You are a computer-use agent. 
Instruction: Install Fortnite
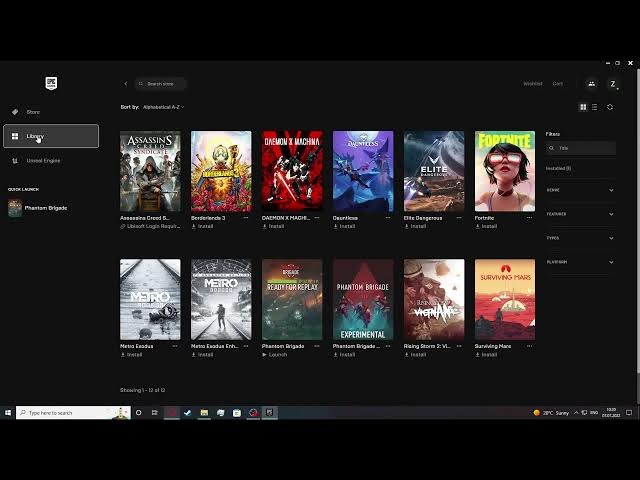pos(486,226)
